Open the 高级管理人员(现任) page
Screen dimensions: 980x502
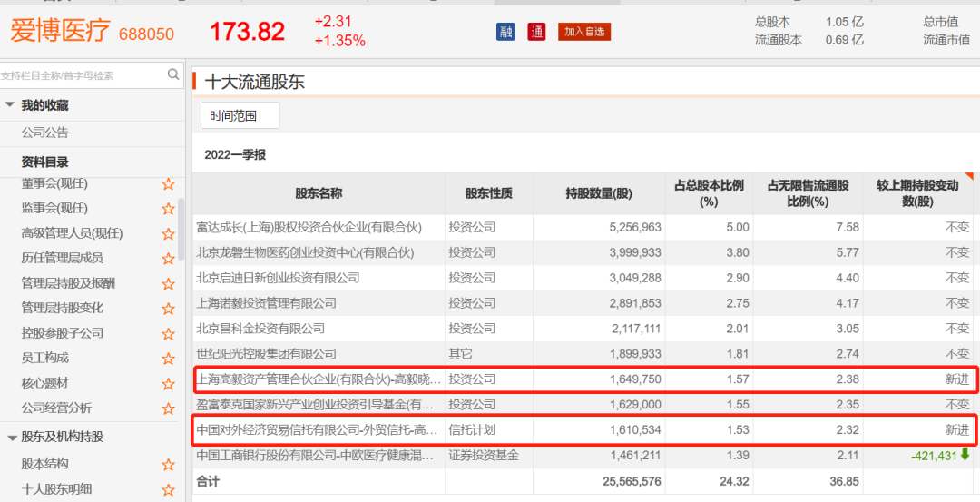click(x=72, y=233)
